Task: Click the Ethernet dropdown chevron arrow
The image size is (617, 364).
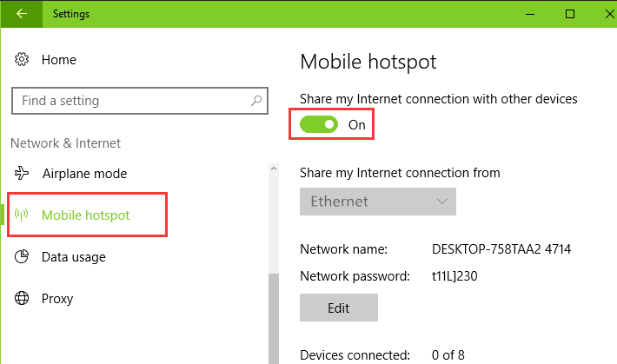Action: (442, 202)
